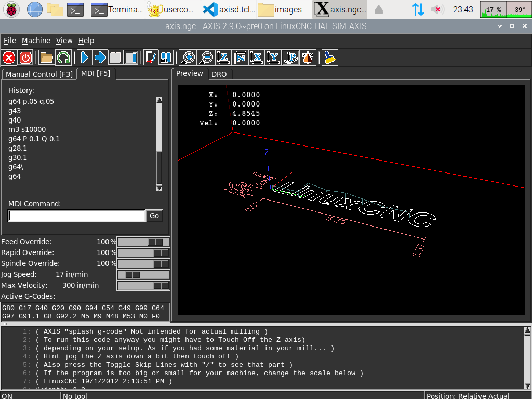Switch to rotated Z view
532x399 pixels.
240,58
